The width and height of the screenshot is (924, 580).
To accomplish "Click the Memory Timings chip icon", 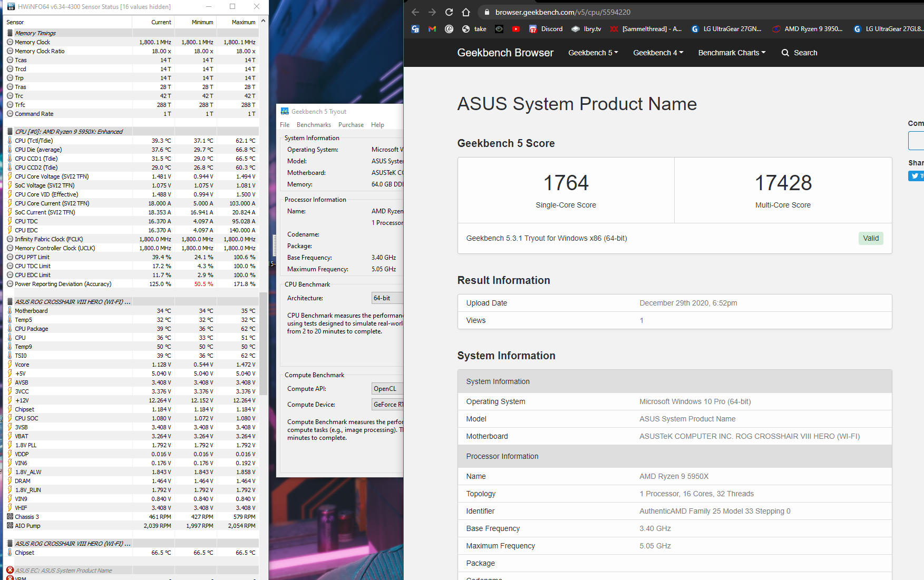I will pos(9,33).
